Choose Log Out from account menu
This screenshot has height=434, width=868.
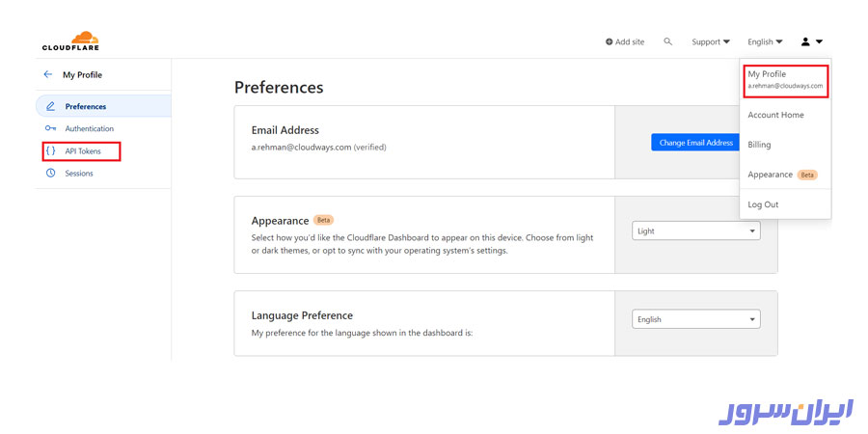point(763,204)
